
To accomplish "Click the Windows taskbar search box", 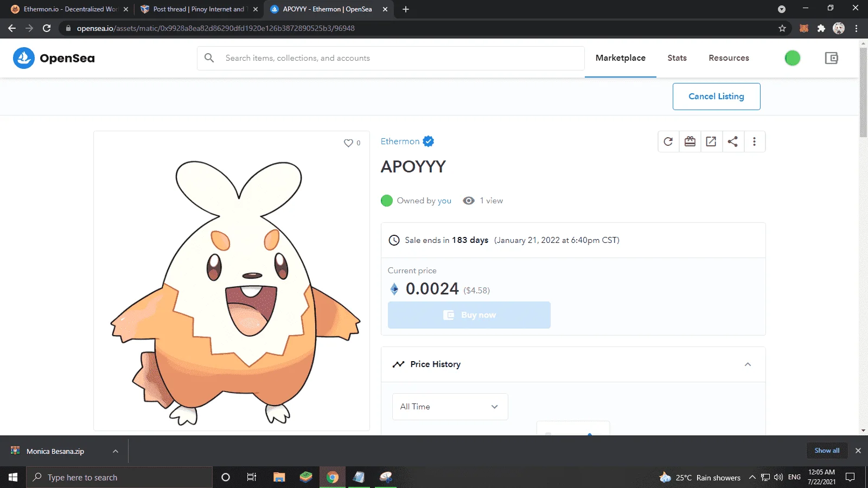I will point(119,477).
